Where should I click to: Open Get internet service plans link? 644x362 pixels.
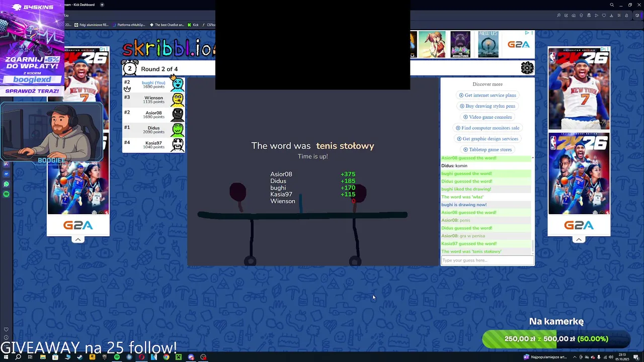point(488,95)
